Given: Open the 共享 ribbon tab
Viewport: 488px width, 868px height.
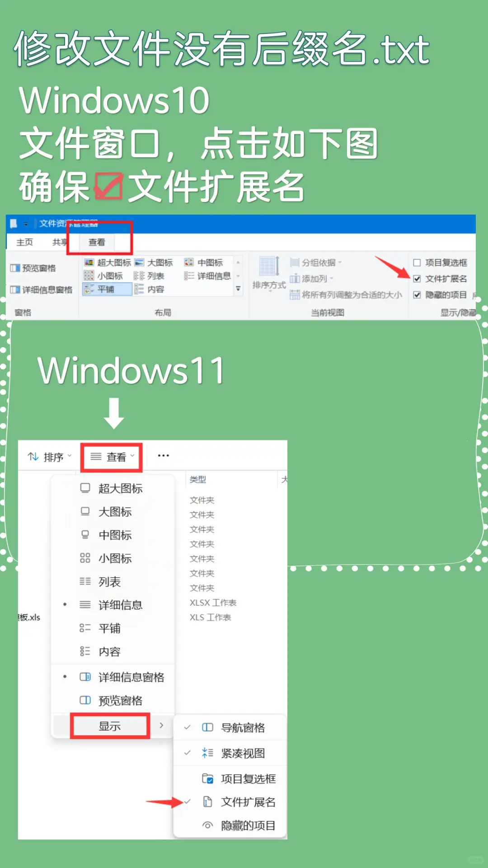Looking at the screenshot, I should [x=59, y=242].
